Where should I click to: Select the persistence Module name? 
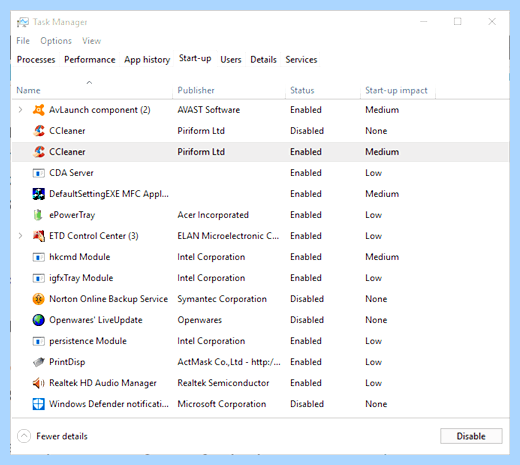point(88,341)
